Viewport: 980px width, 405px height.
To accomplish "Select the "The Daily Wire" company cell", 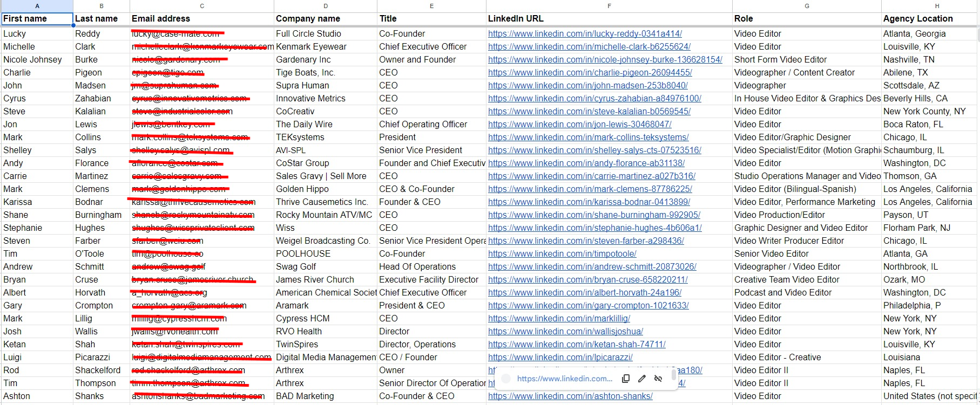I will pos(326,124).
